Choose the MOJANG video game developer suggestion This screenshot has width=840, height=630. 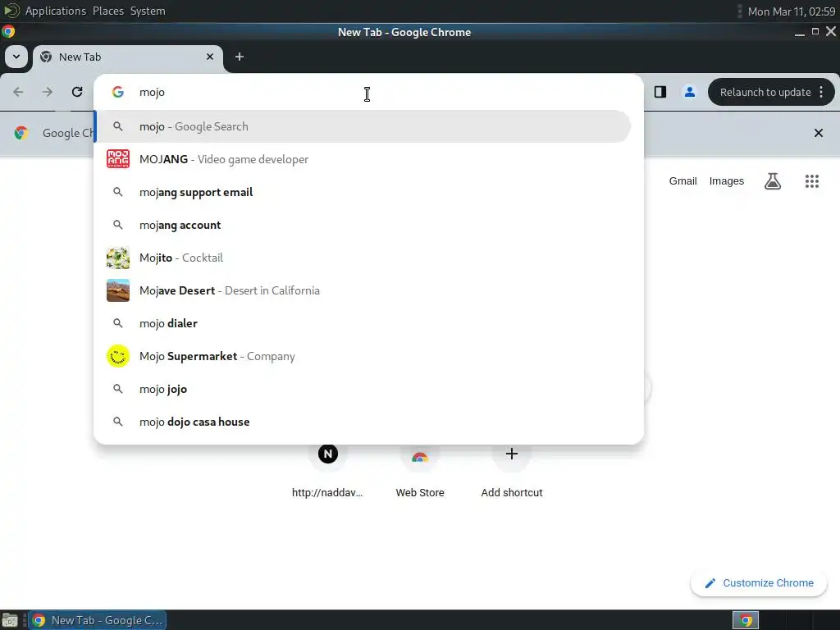coord(363,159)
